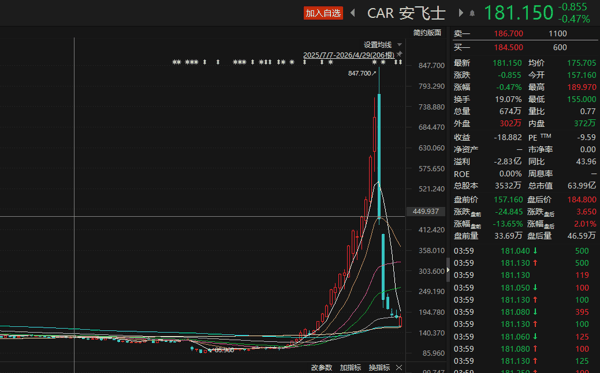Screen dimensions: 600x373
Task: Click 改参数 to modify indicator parameters
Action: point(321,368)
